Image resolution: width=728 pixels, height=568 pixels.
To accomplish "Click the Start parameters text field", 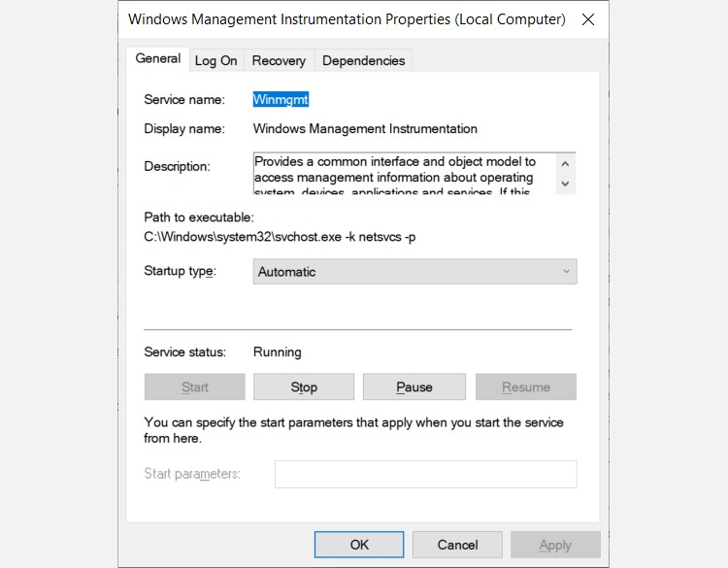I will [x=426, y=474].
